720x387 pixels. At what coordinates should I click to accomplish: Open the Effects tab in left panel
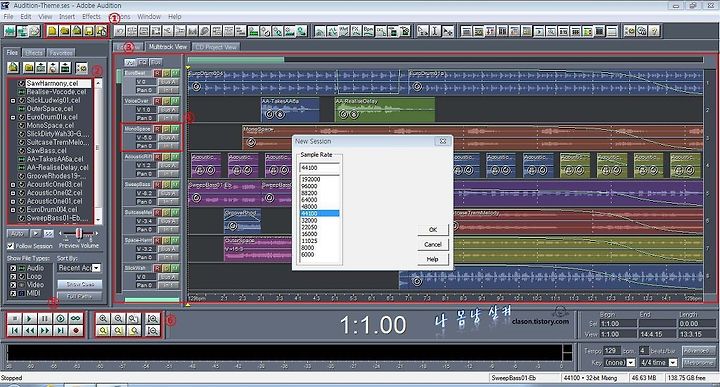pyautogui.click(x=34, y=53)
